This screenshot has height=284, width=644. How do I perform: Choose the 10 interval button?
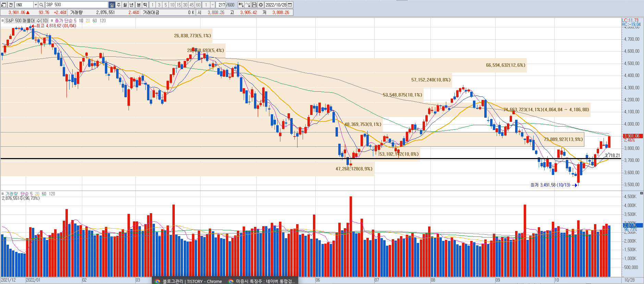[172, 5]
